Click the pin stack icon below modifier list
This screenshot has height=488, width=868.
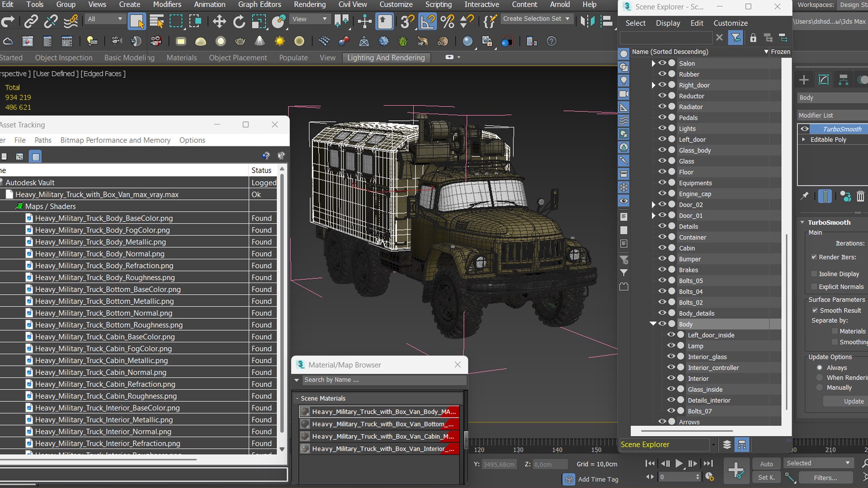pos(804,196)
